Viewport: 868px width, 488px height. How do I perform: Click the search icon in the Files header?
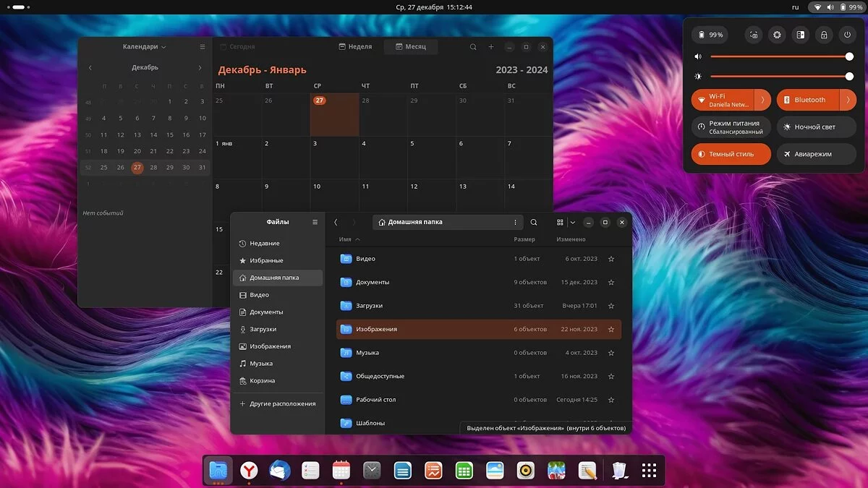coord(534,223)
